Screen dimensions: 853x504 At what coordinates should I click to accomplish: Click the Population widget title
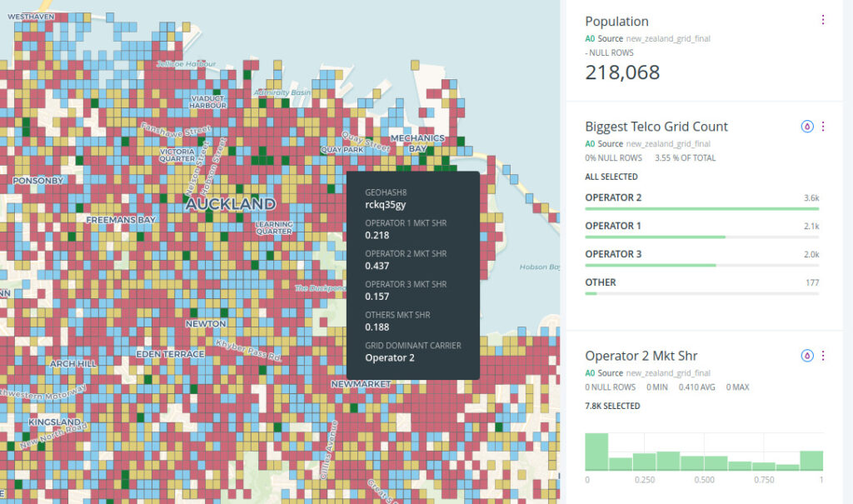point(616,22)
